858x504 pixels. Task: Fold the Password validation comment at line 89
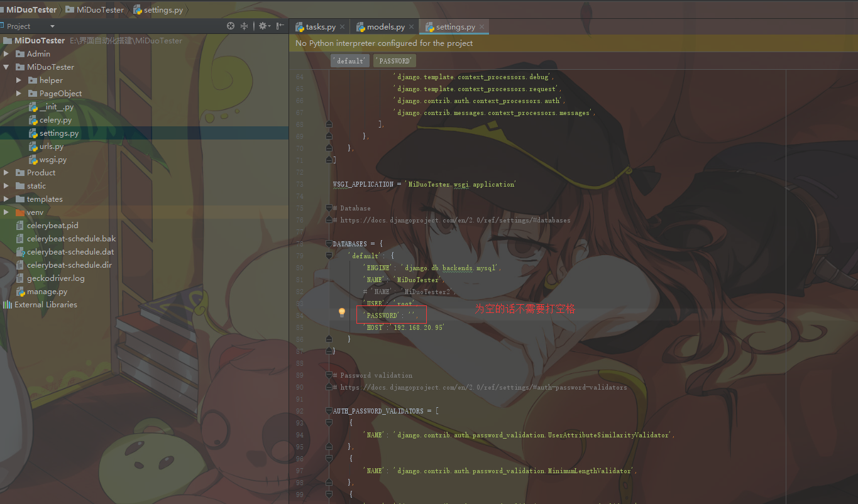(x=329, y=375)
